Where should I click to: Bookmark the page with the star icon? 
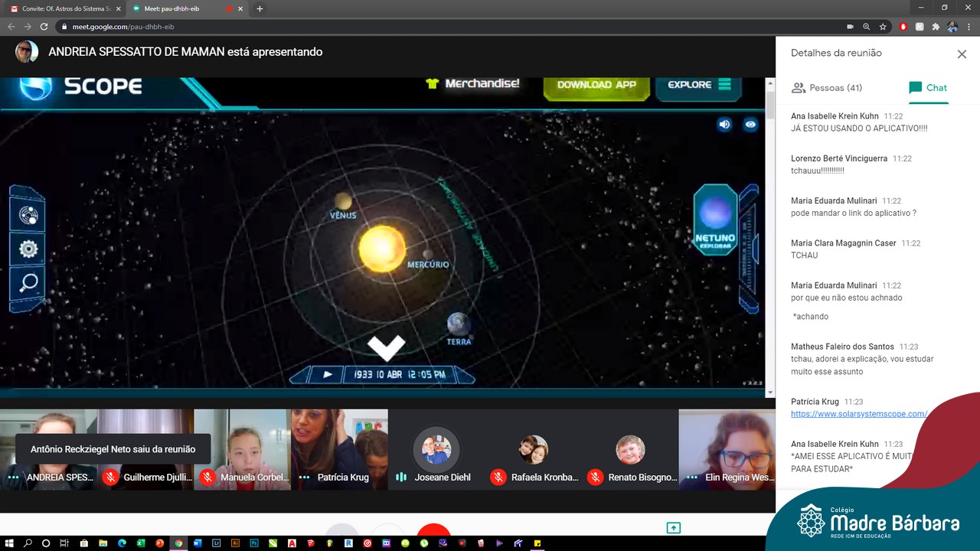click(x=883, y=27)
